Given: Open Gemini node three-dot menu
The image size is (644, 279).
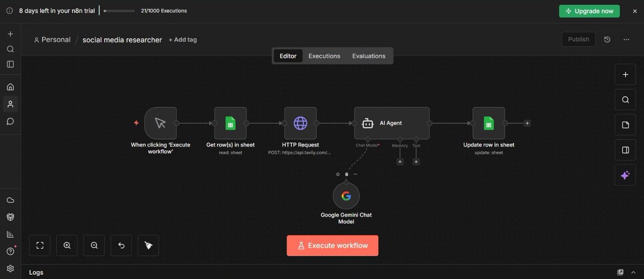Looking at the screenshot, I should click(355, 174).
